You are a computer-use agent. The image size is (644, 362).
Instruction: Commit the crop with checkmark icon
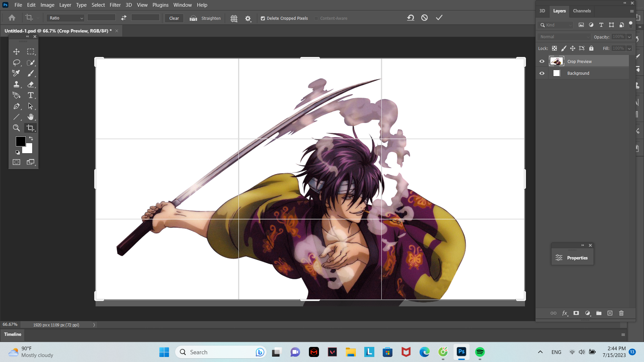[x=439, y=18]
